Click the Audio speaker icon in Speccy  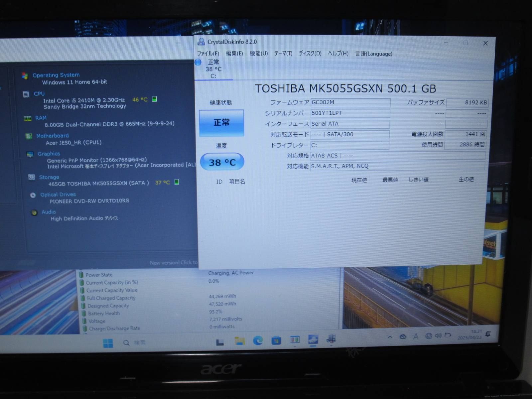pos(34,213)
